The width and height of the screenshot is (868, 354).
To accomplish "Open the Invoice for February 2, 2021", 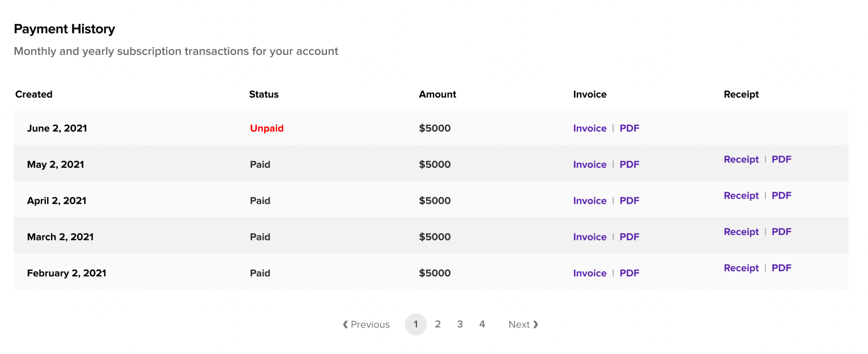I will (590, 273).
